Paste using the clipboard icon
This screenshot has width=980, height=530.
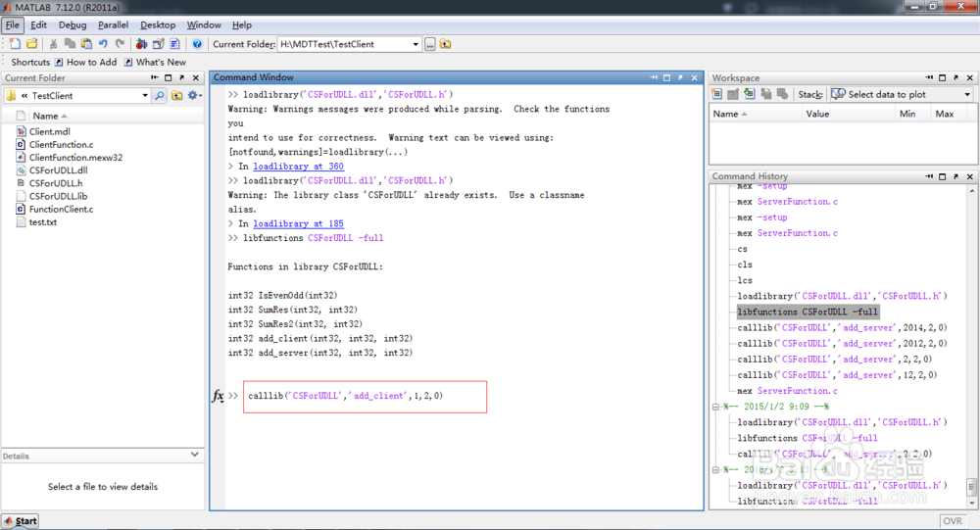coord(86,44)
